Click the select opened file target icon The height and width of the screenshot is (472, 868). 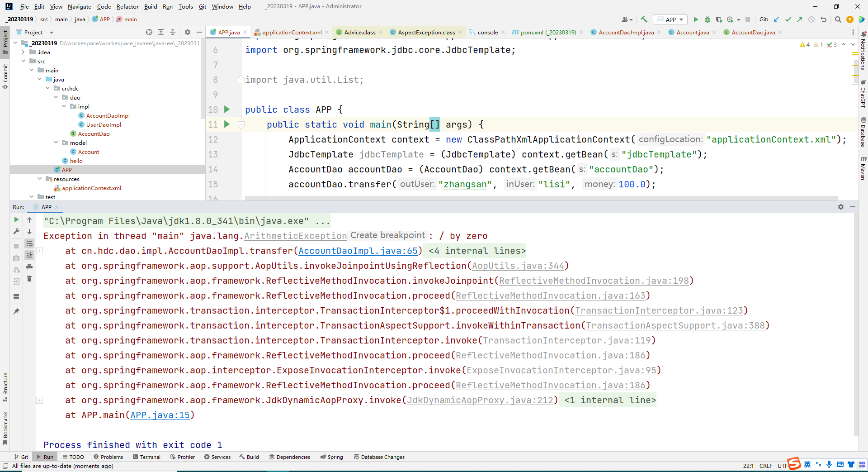[x=149, y=32]
